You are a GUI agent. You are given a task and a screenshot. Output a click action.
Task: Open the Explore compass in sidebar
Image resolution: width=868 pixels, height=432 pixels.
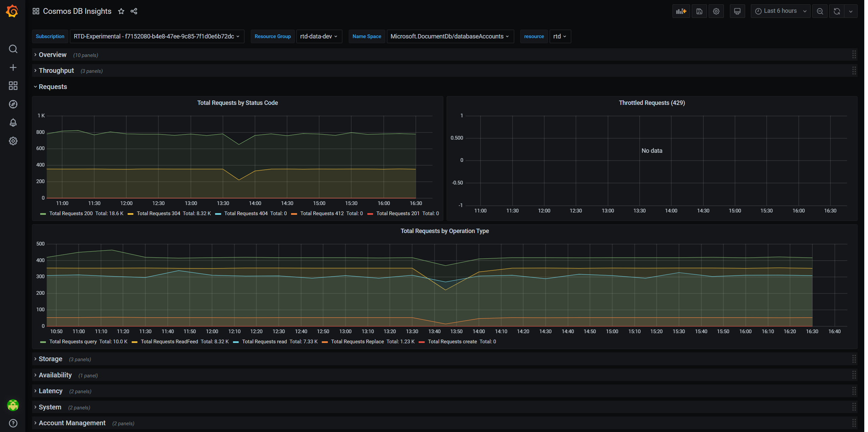pos(13,104)
